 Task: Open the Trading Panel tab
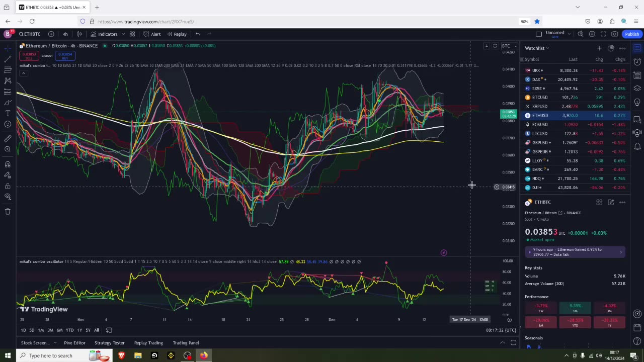(x=186, y=343)
